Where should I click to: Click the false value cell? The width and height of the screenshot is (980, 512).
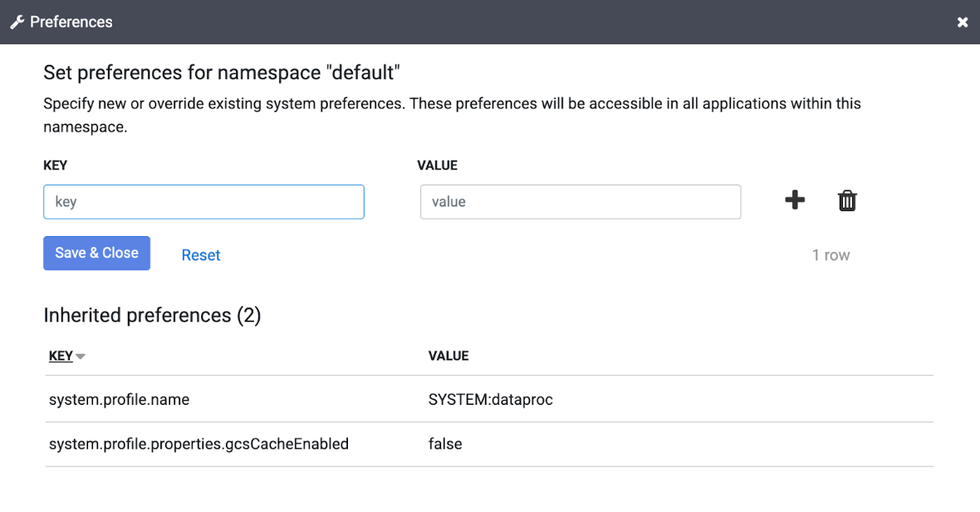[x=445, y=444]
